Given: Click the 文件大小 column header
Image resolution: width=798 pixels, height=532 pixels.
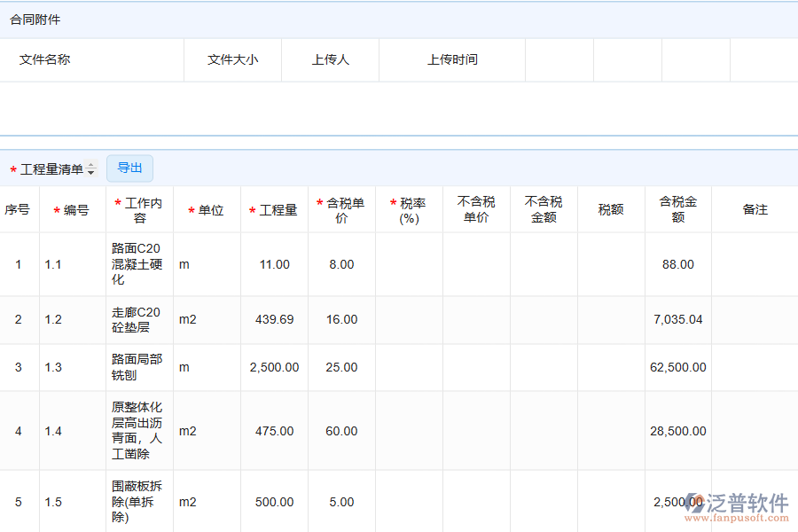Looking at the screenshot, I should click(x=232, y=59).
